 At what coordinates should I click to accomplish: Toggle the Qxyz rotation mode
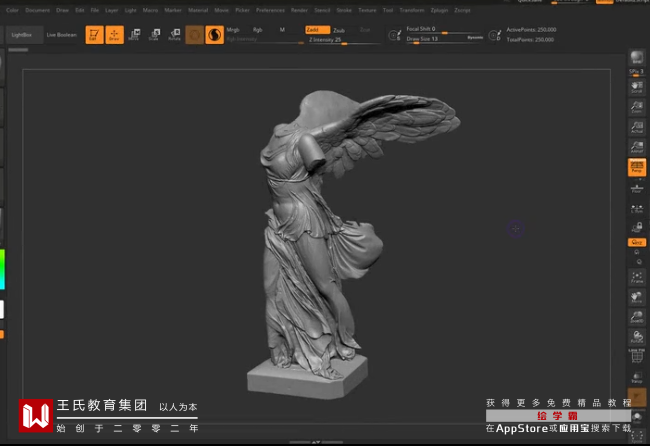(x=637, y=242)
